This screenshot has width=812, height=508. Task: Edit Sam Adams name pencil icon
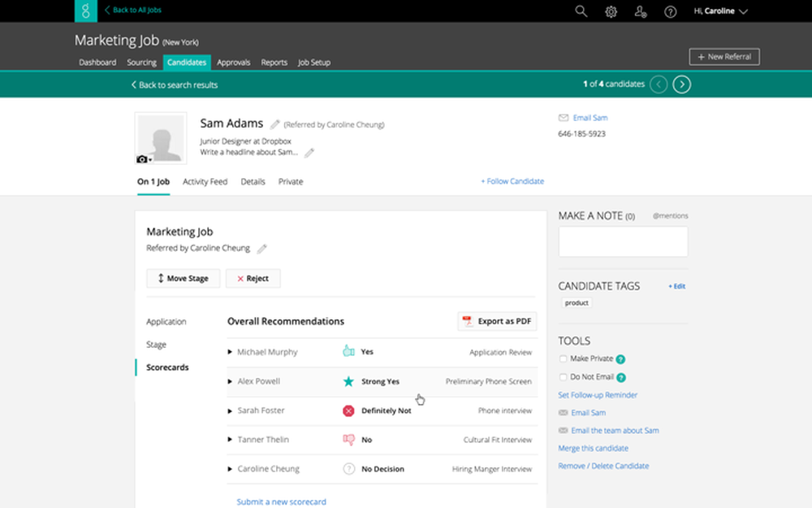[275, 124]
